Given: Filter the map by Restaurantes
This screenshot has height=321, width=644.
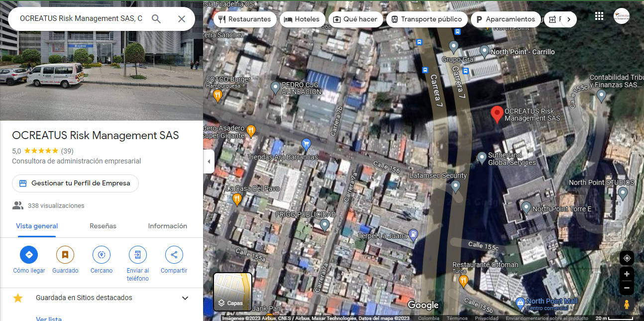Looking at the screenshot, I should (x=245, y=19).
